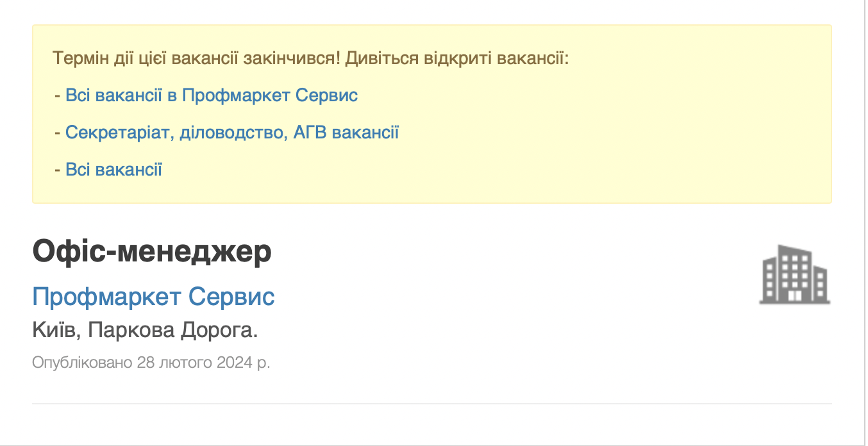Click the yellow expired vacancy notice banner
868x446 pixels.
click(x=431, y=112)
